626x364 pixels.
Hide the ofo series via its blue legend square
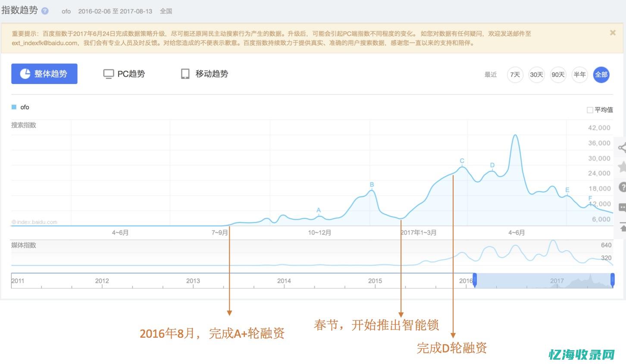pos(14,107)
